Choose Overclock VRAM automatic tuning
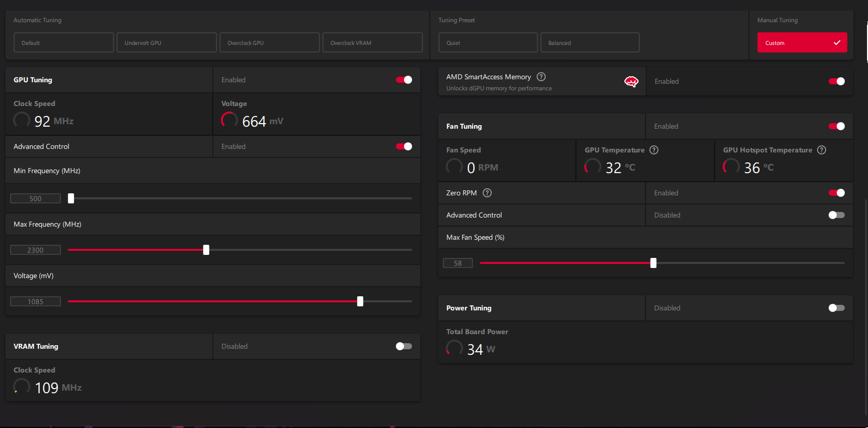 click(372, 42)
